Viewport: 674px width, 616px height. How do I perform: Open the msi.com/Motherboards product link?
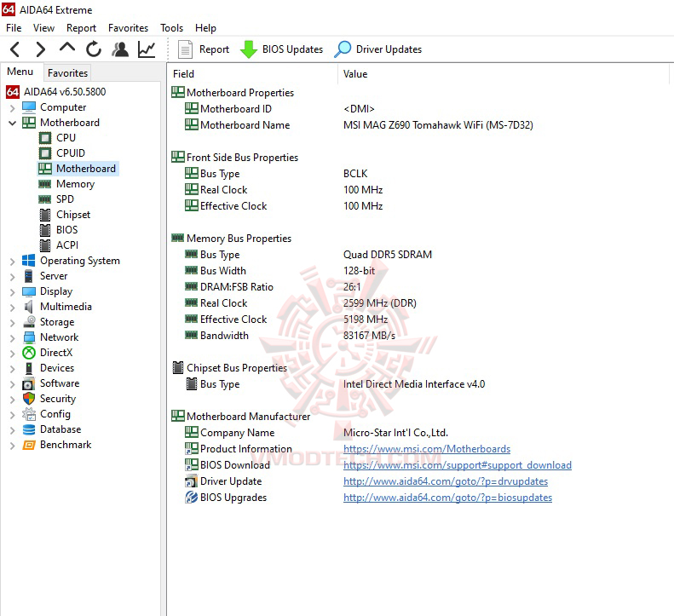coord(427,449)
